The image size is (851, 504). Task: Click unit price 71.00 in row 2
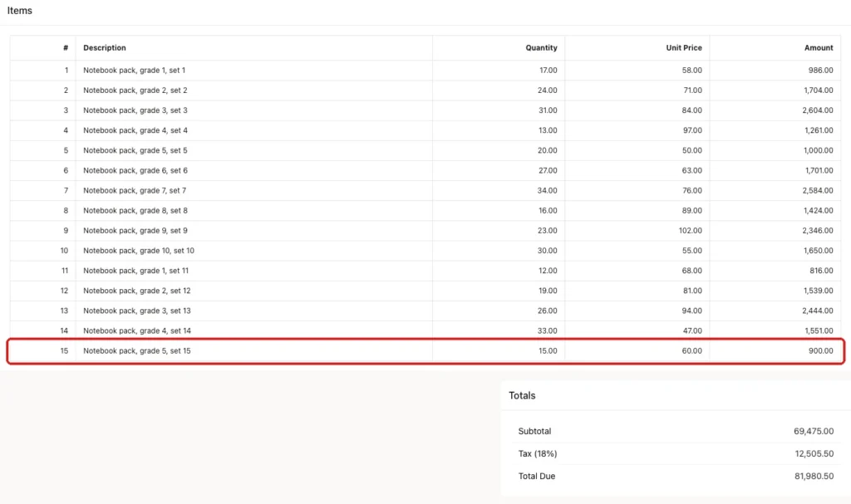click(x=692, y=90)
